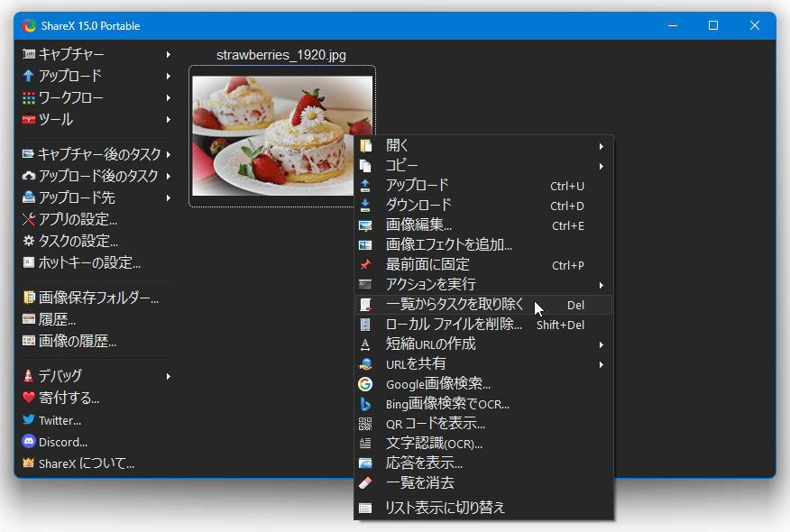This screenshot has height=532, width=790.
Task: Open 履歴 from the sidebar
Action: point(57,319)
